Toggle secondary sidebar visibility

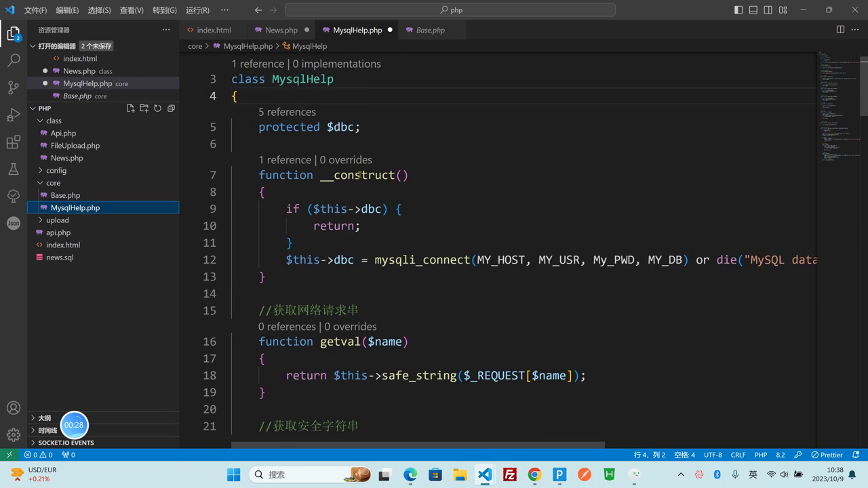768,10
